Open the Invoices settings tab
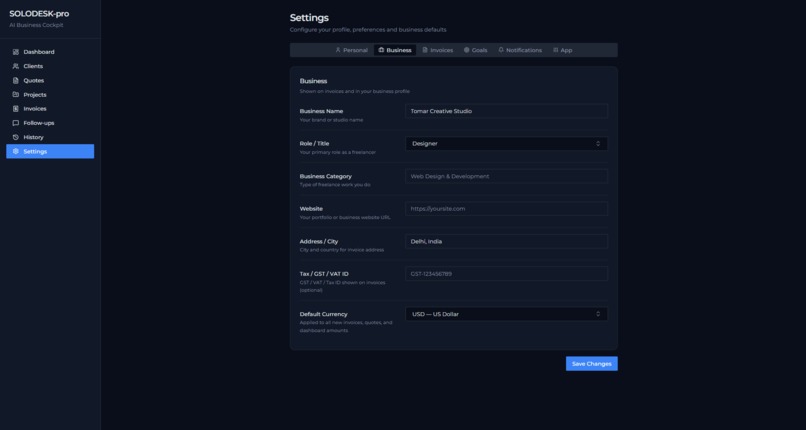The image size is (806, 430). click(x=438, y=50)
